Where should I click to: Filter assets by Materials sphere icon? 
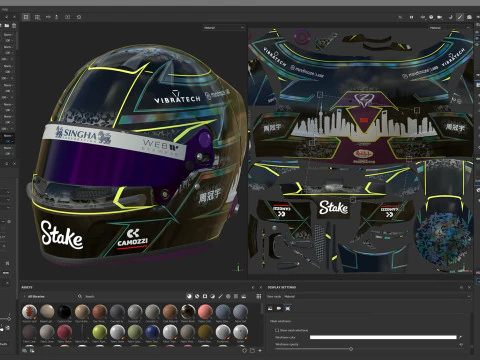click(189, 296)
